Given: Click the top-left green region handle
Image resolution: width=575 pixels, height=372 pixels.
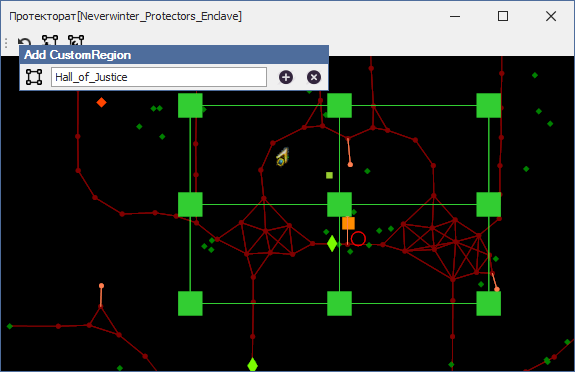Looking at the screenshot, I should pos(190,106).
